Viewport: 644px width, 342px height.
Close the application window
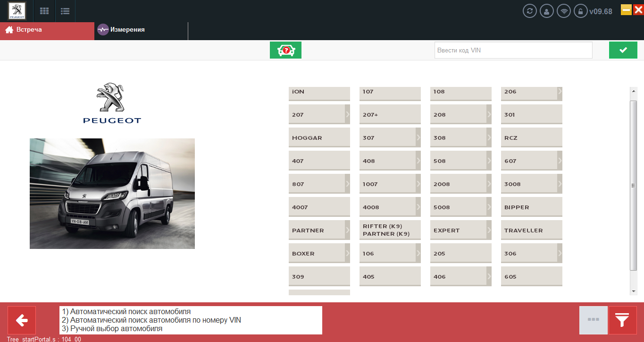tap(638, 9)
